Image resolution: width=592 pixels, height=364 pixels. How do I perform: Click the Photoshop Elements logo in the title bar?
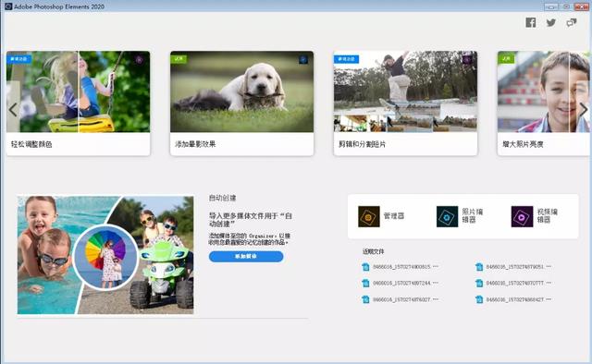(x=8, y=6)
